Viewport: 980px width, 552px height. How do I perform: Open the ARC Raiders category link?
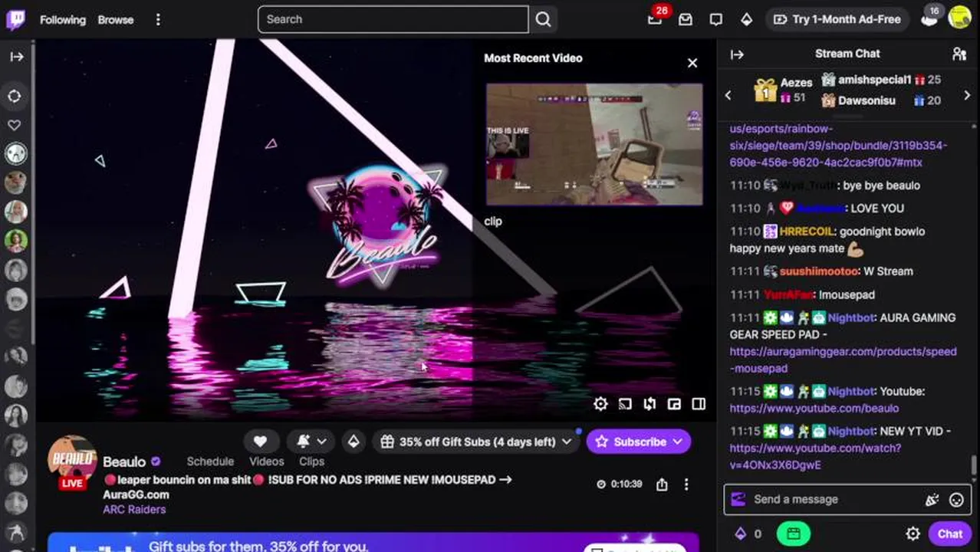click(134, 509)
